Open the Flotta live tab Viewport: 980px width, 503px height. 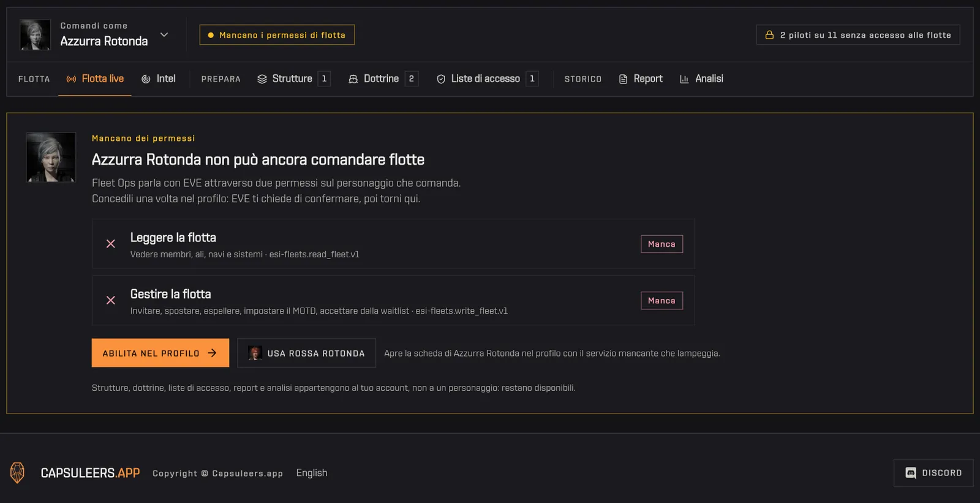[x=95, y=79]
